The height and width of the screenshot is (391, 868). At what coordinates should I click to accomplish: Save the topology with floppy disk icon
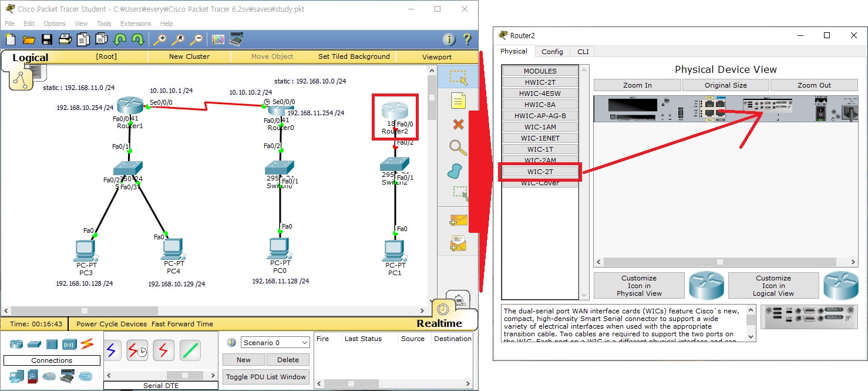click(47, 40)
